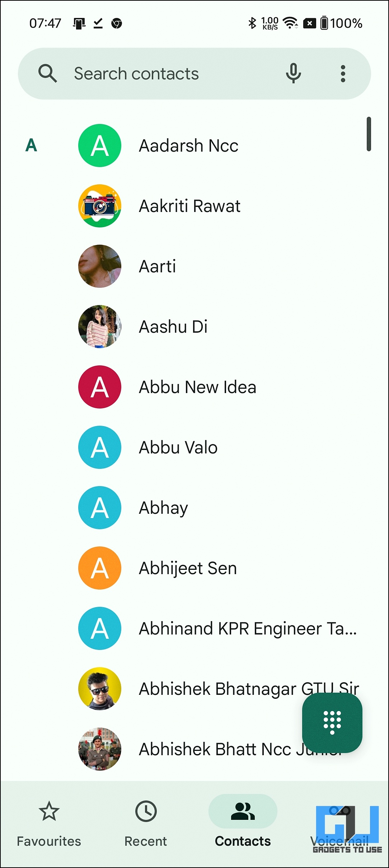Tap Aakriti Rawat's camera avatar
The height and width of the screenshot is (868, 389).
pos(100,206)
